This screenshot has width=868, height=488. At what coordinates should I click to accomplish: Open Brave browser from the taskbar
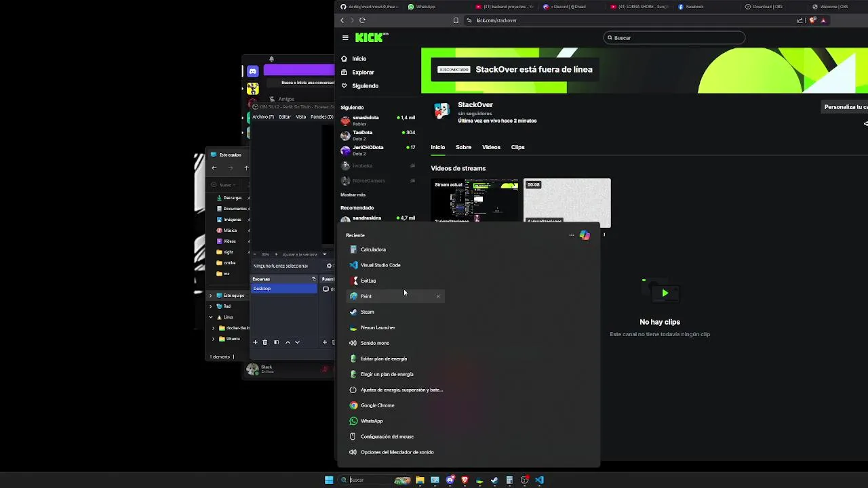pyautogui.click(x=465, y=480)
